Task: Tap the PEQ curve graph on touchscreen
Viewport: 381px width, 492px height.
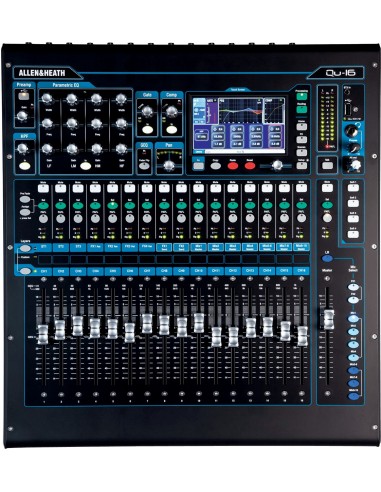Action: pyautogui.click(x=240, y=110)
